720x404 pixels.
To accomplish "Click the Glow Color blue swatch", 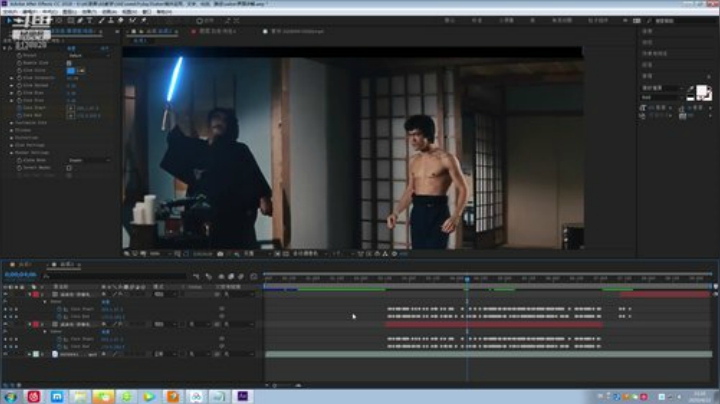I will [71, 71].
